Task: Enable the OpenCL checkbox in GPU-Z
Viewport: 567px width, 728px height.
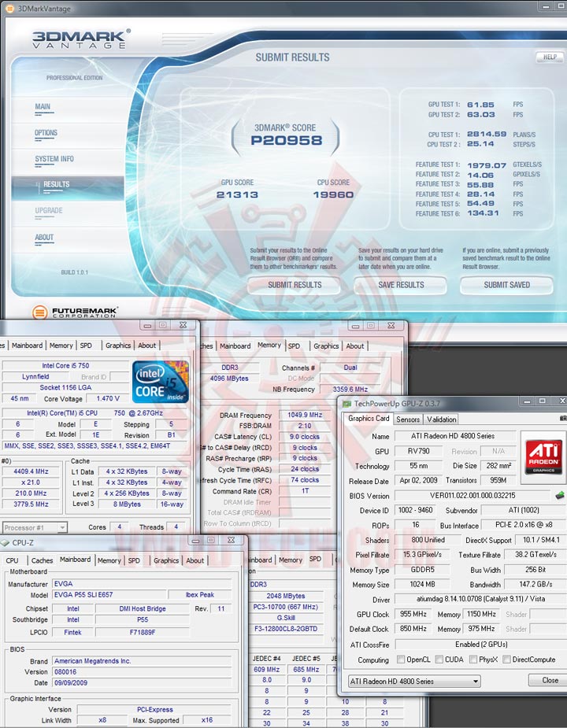Action: pyautogui.click(x=401, y=660)
